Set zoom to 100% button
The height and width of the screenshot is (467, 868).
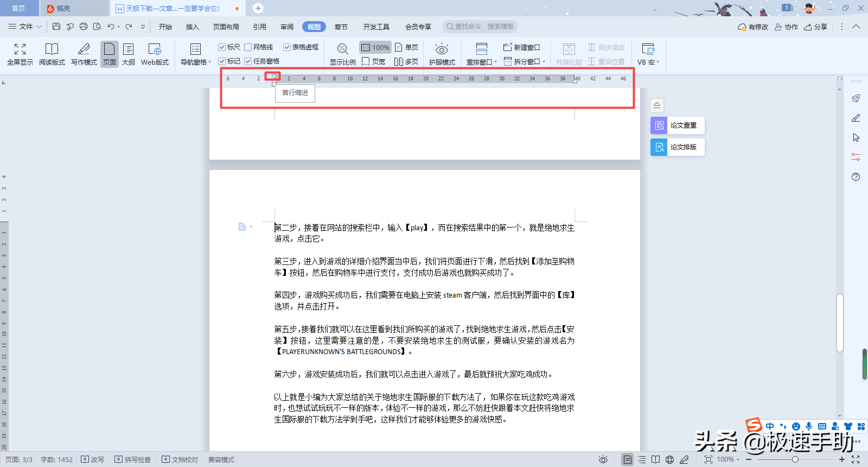[x=375, y=47]
